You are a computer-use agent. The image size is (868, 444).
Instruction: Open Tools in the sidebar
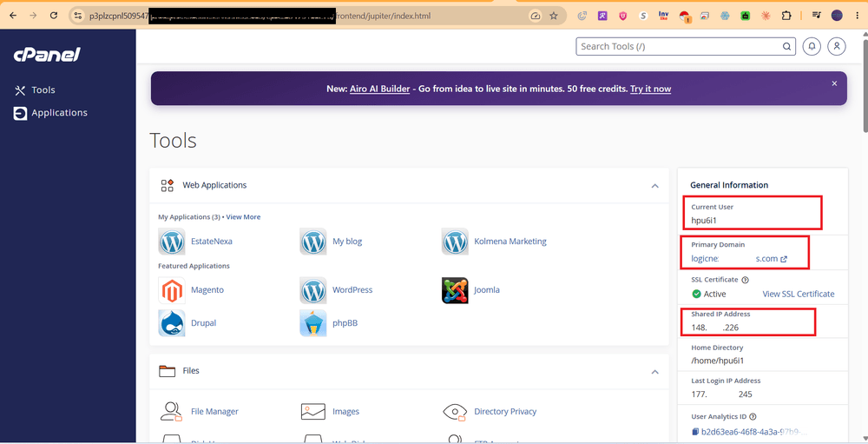click(43, 90)
